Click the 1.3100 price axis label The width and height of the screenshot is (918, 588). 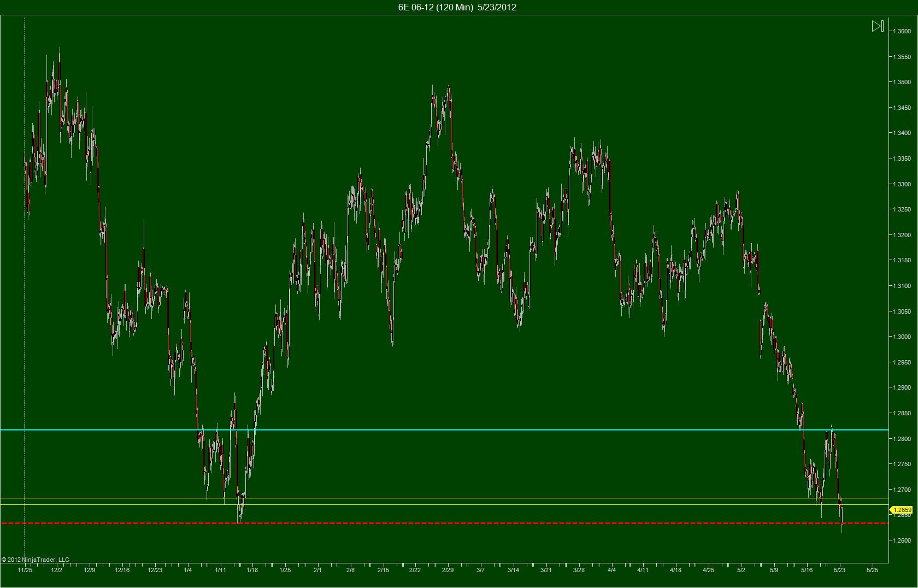pos(902,286)
